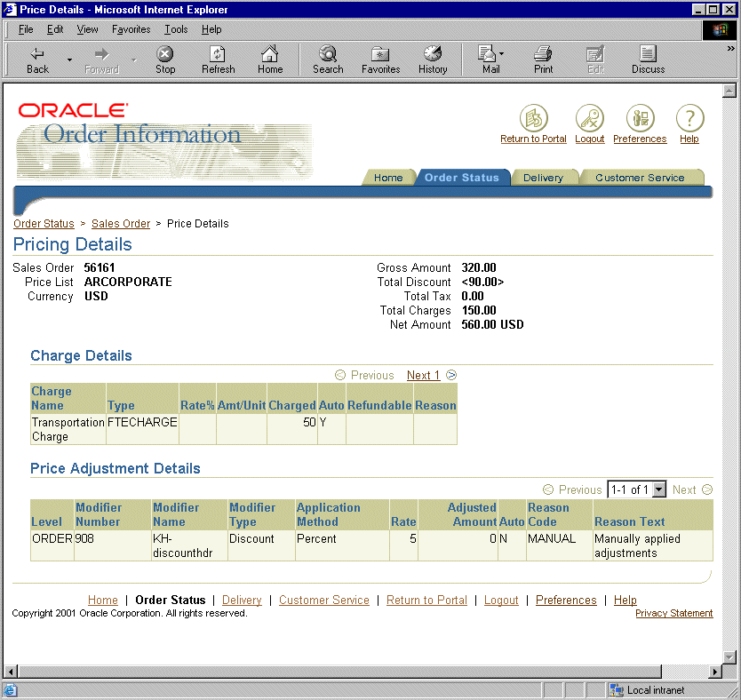741x700 pixels.
Task: Click the Preferences round icon
Action: (x=640, y=117)
